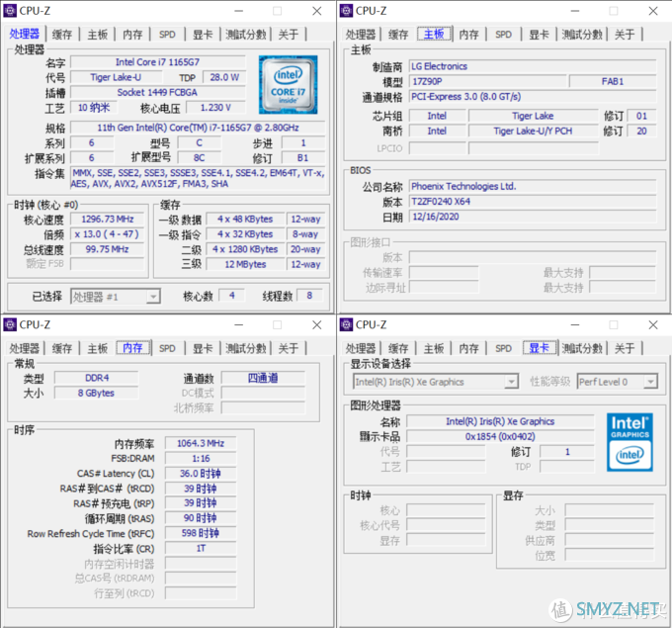Click instruction set list MMX, SSE, SSE2

pyautogui.click(x=198, y=178)
